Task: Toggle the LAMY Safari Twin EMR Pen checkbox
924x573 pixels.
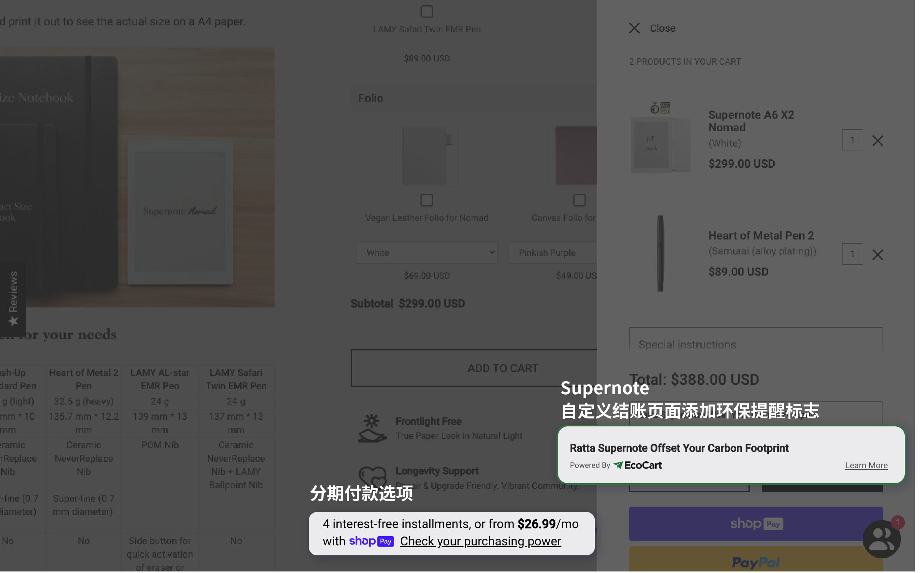Action: [427, 11]
